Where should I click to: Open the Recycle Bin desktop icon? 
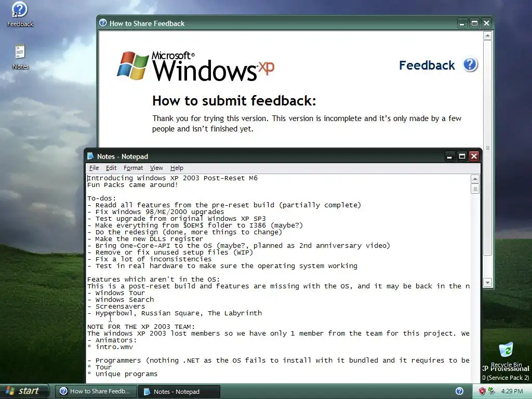[x=506, y=354]
